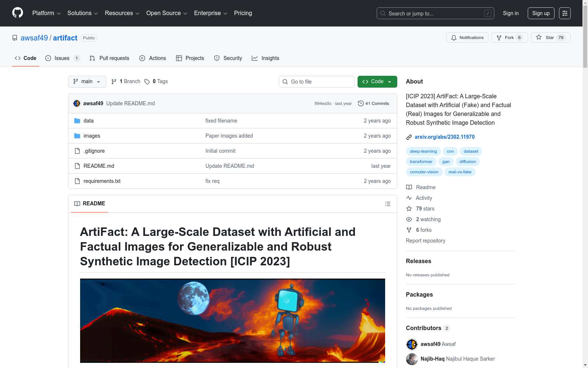This screenshot has height=368, width=588.
Task: Expand the Enterprise menu
Action: pyautogui.click(x=211, y=13)
